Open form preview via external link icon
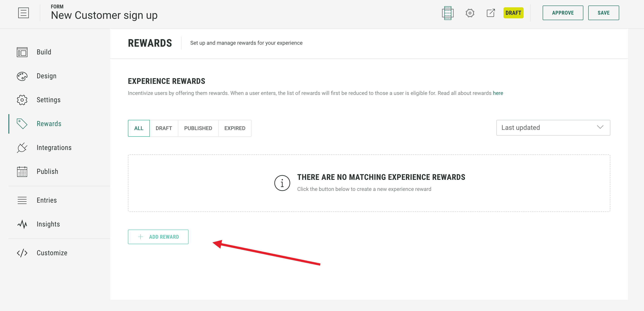The height and width of the screenshot is (311, 644). [x=490, y=13]
